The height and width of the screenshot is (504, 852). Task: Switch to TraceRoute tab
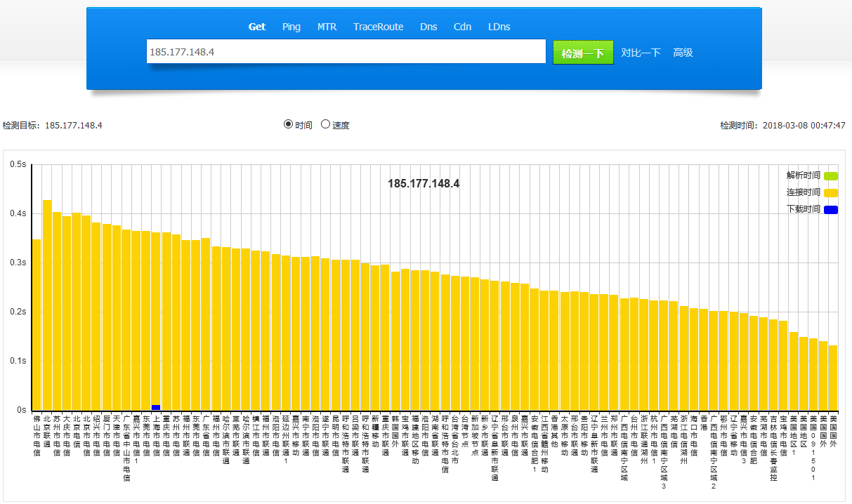point(378,27)
